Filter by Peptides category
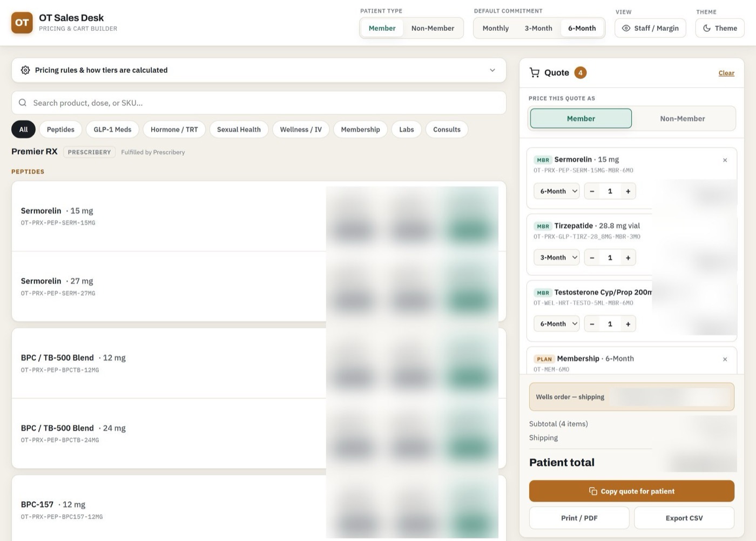The height and width of the screenshot is (541, 756). coord(60,130)
